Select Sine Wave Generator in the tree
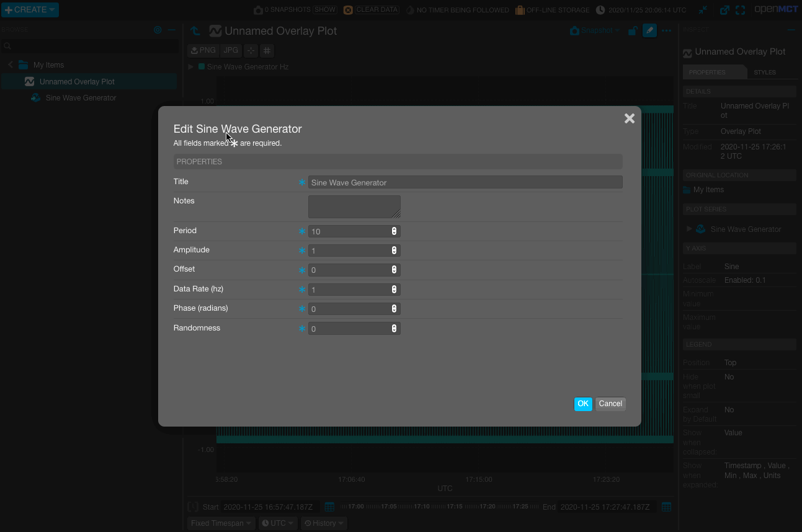 (81, 97)
